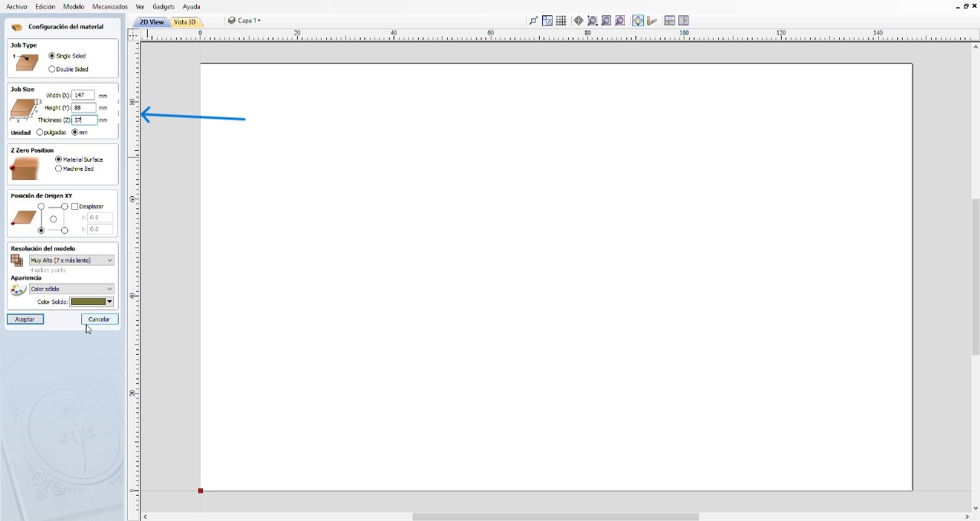980x521 pixels.
Task: Toggle the snap to grid icon
Action: click(561, 21)
